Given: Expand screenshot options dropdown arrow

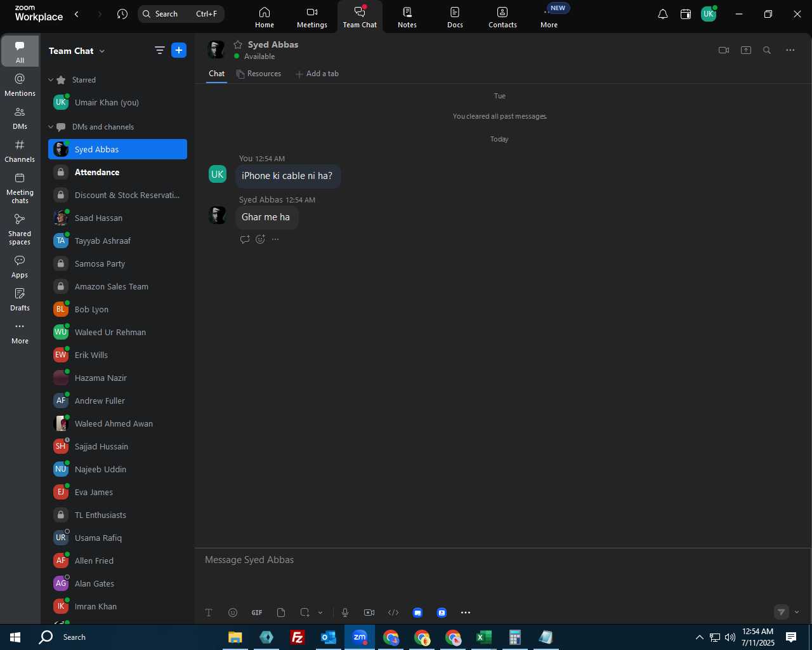Looking at the screenshot, I should 320,613.
